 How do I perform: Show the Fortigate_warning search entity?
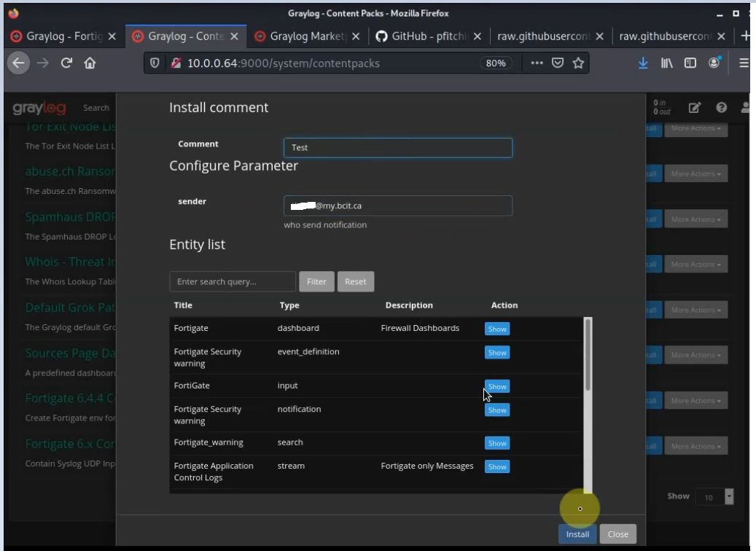(x=497, y=443)
